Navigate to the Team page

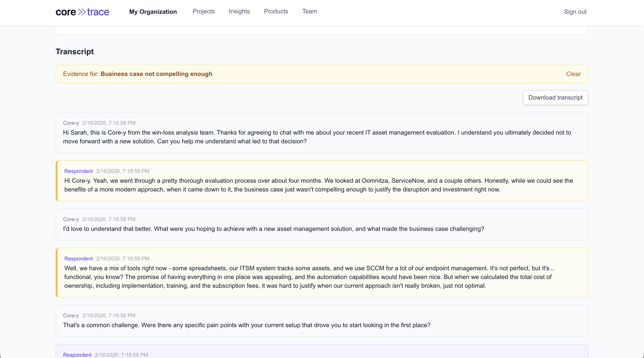pos(310,12)
